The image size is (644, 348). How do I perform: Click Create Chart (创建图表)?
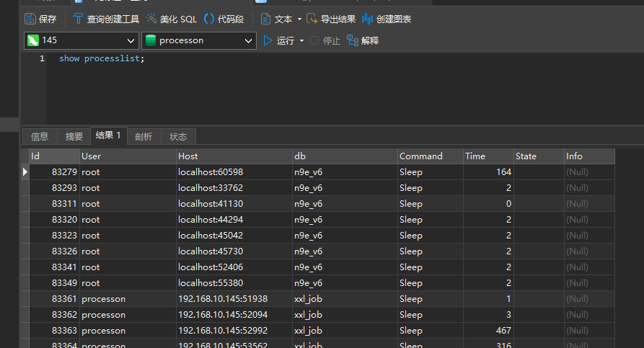[x=387, y=19]
